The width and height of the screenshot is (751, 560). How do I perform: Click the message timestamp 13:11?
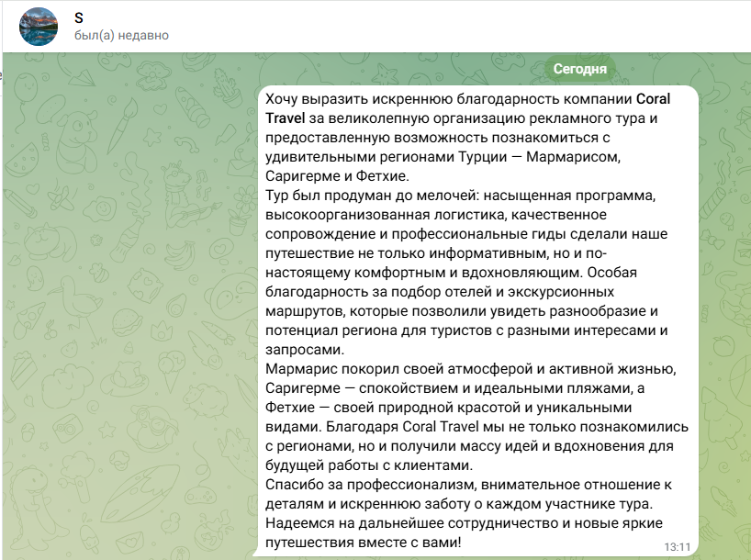click(x=678, y=547)
